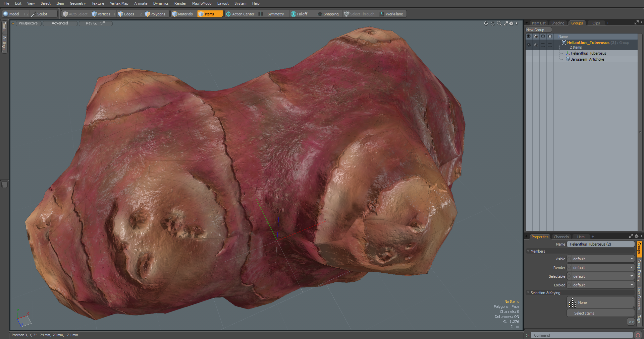The image size is (644, 339).
Task: Open the Render default dropdown
Action: [603, 268]
